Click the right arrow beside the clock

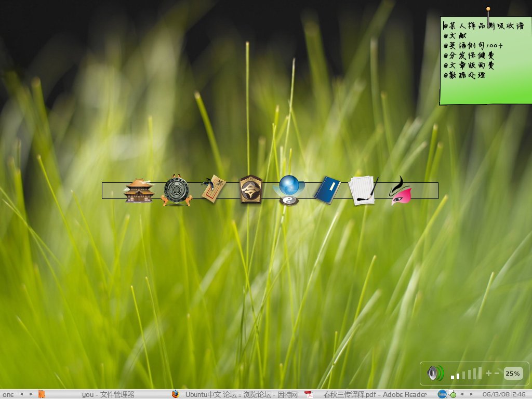471,394
